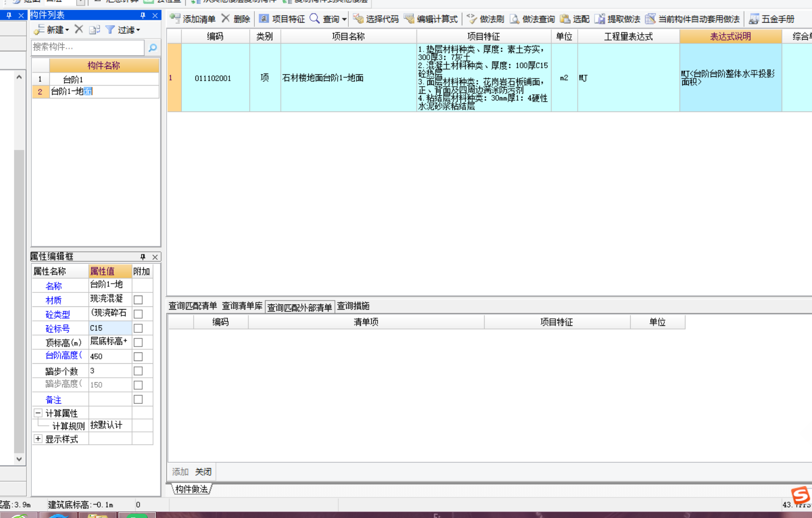Click scroll down arrow on left scrollbar
This screenshot has height=518, width=812.
[19, 459]
